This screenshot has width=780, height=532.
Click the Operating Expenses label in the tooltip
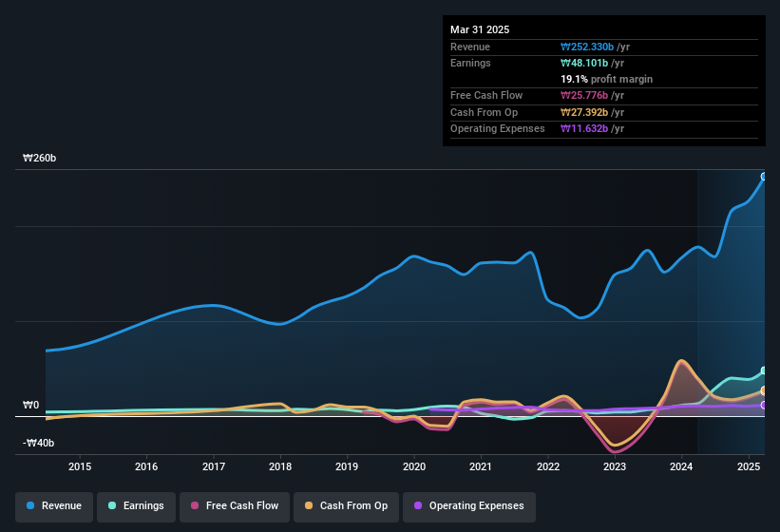click(498, 129)
